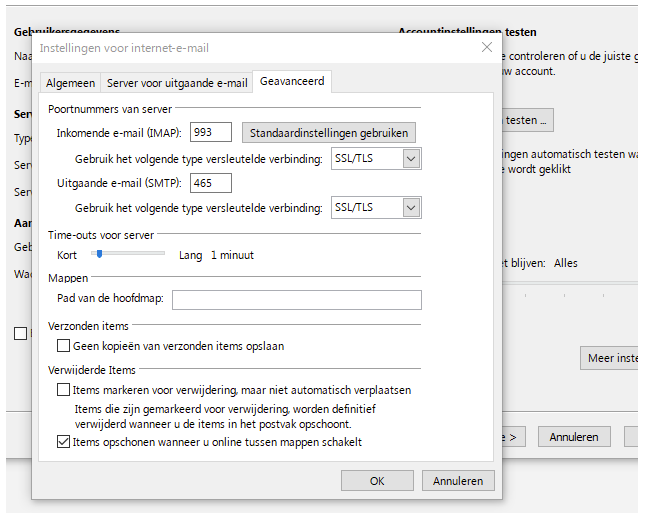Switch to the Algemeen tab
This screenshot has height=532, width=656.
[x=70, y=83]
